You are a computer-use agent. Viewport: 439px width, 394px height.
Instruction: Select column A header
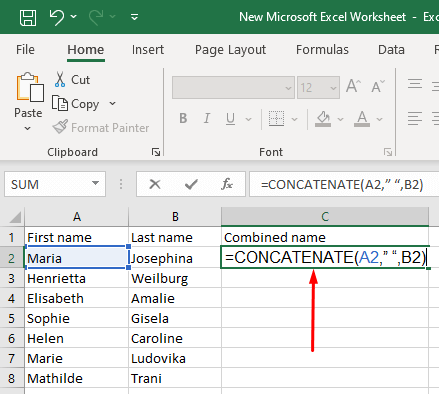[77, 217]
